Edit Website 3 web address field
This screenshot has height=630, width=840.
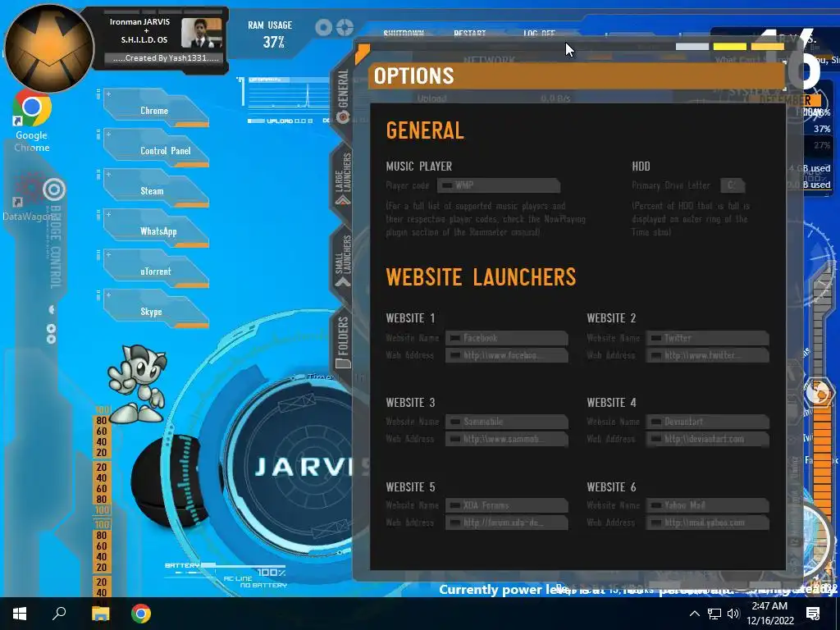pyautogui.click(x=507, y=439)
